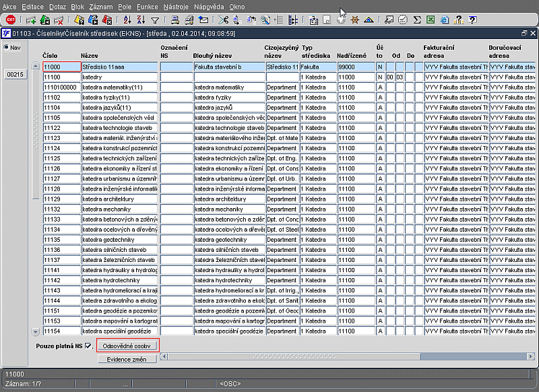This screenshot has width=539, height=392.
Task: Open the Editace menu
Action: tap(32, 7)
